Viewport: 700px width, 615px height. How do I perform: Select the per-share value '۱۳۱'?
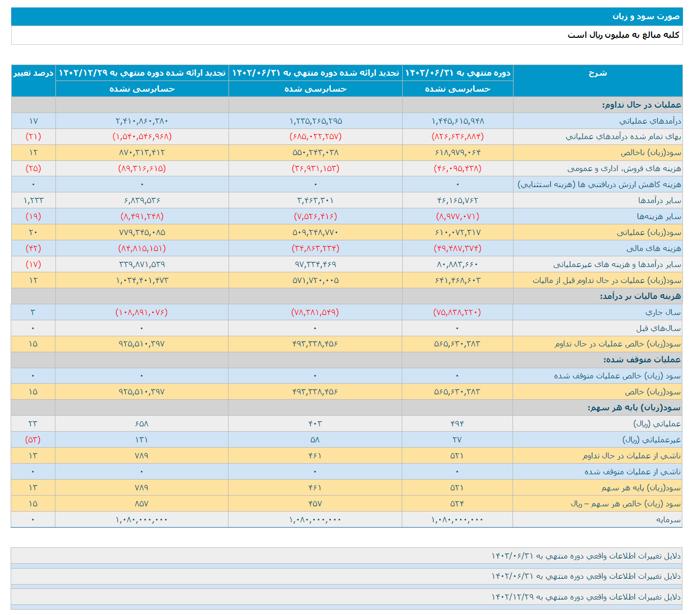[142, 440]
